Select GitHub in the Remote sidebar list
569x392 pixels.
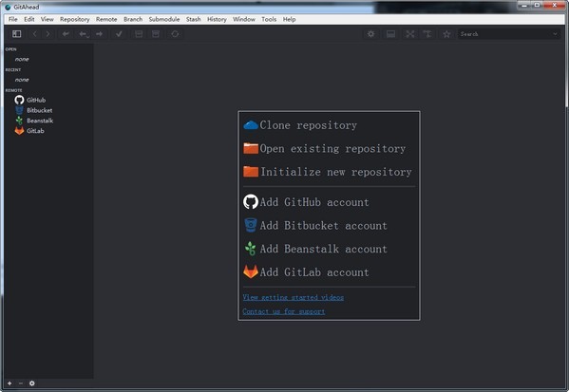click(x=36, y=100)
